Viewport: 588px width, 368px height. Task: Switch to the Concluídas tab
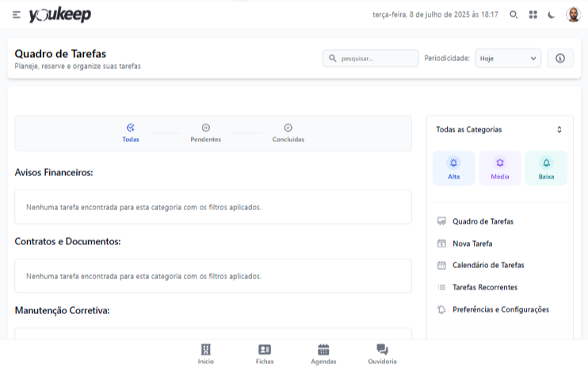(x=288, y=133)
